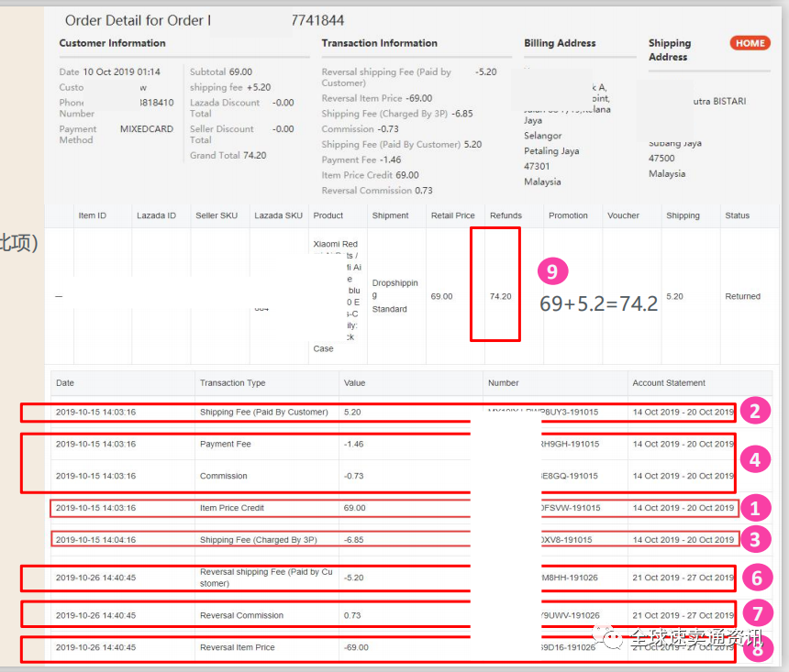The width and height of the screenshot is (789, 672).
Task: Click the magenta number 9 badge
Action: click(x=553, y=271)
